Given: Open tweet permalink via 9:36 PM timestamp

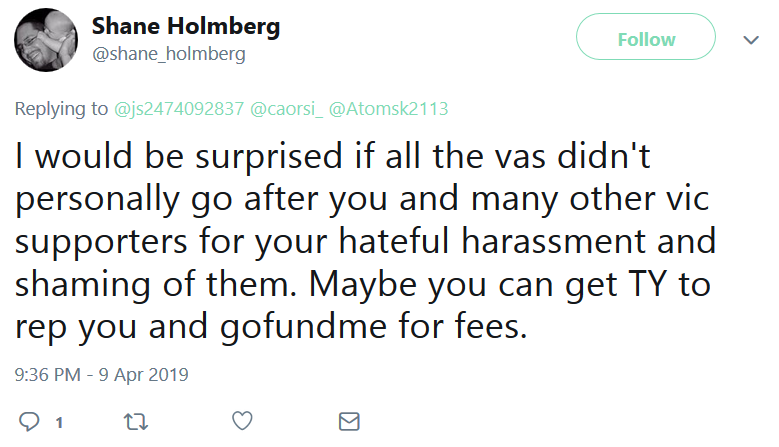Looking at the screenshot, I should point(48,374).
